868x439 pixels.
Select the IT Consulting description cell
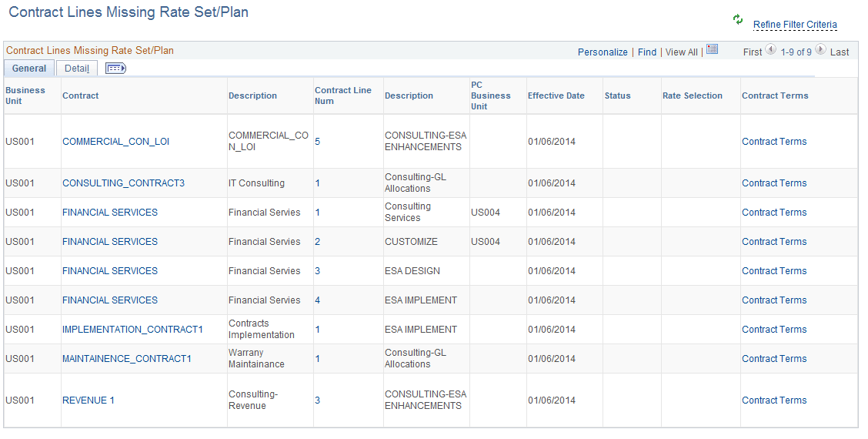[256, 183]
